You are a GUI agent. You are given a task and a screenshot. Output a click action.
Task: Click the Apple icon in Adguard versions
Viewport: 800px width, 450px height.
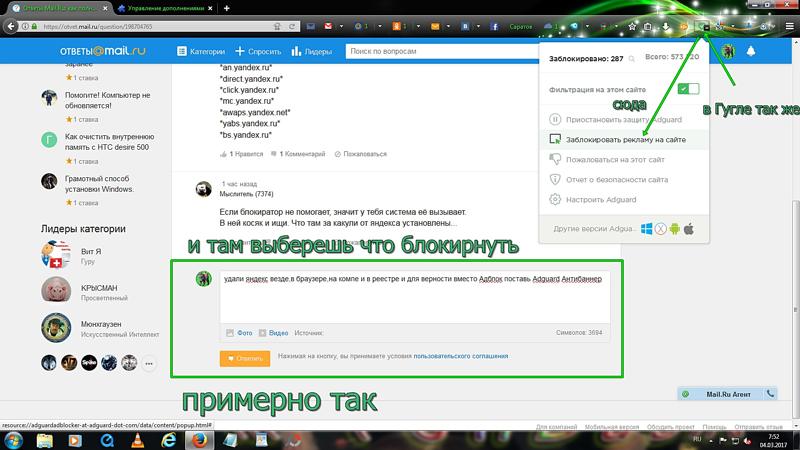[689, 229]
